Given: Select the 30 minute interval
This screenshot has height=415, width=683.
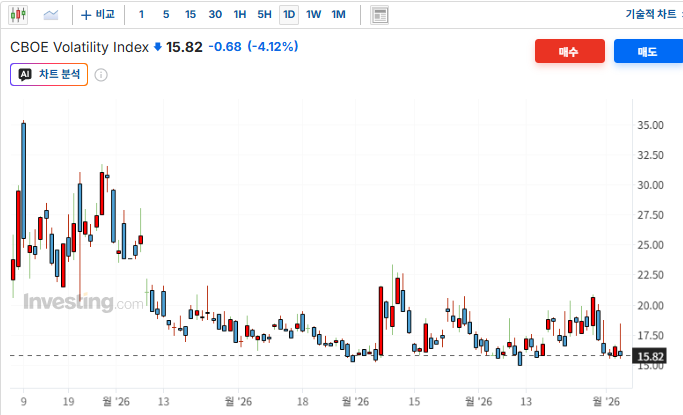Looking at the screenshot, I should pos(215,15).
